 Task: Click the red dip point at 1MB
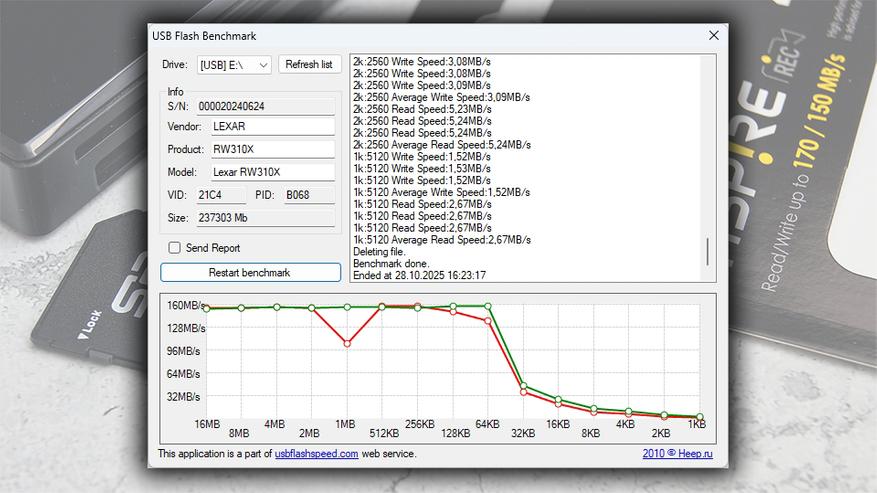(347, 343)
